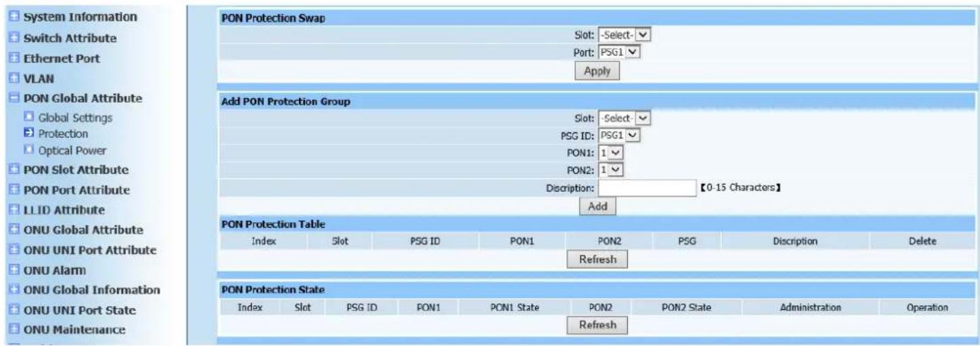980x346 pixels.
Task: Go to Protection page
Action: pos(63,134)
